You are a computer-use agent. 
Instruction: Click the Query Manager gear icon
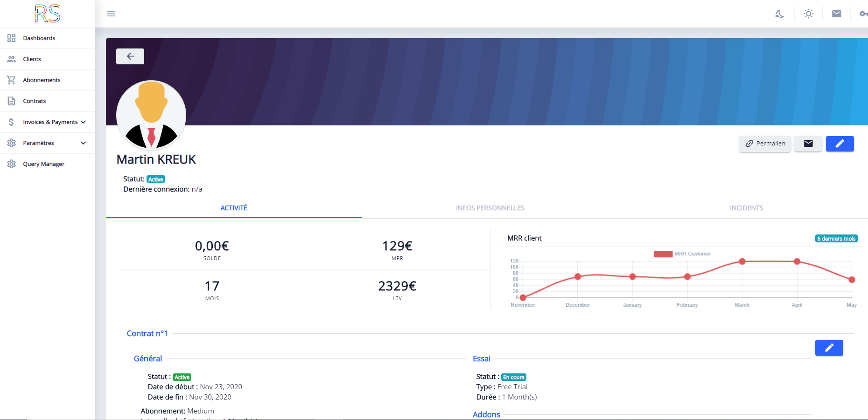[x=12, y=164]
